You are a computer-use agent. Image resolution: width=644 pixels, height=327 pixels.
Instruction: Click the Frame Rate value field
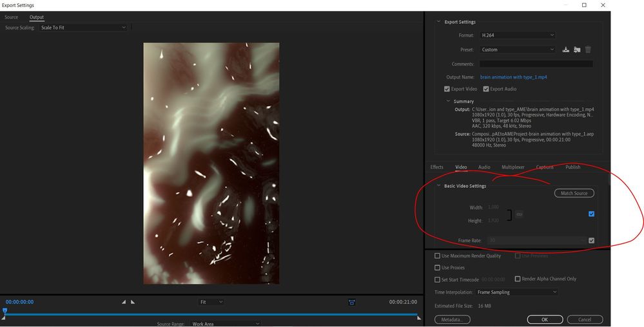click(536, 241)
